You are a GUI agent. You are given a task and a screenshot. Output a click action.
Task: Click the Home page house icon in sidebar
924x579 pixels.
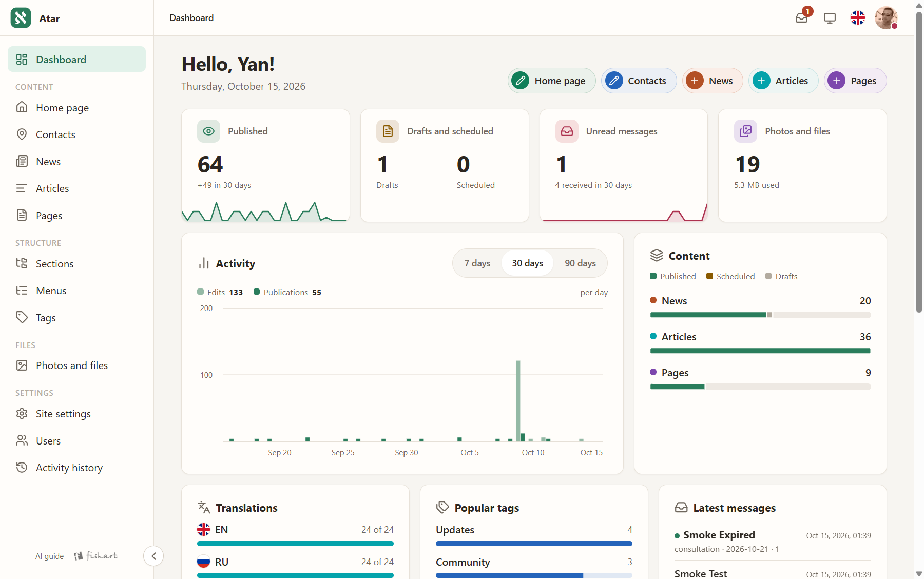22,107
